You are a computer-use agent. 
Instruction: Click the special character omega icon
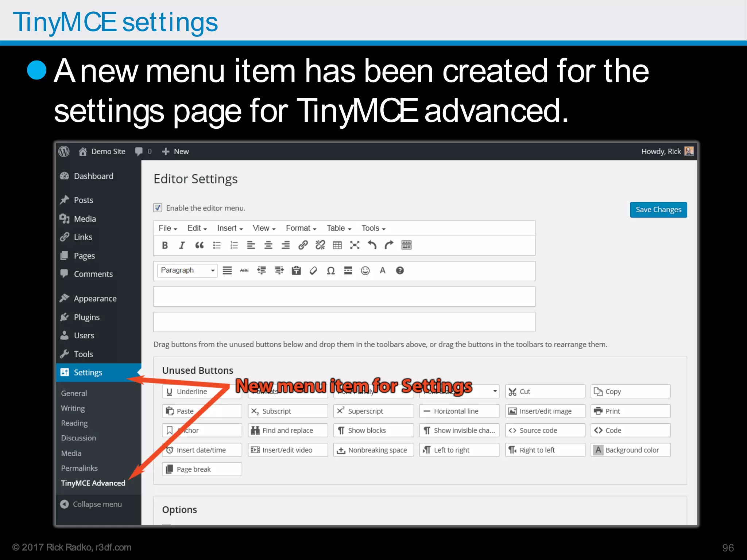pyautogui.click(x=331, y=271)
